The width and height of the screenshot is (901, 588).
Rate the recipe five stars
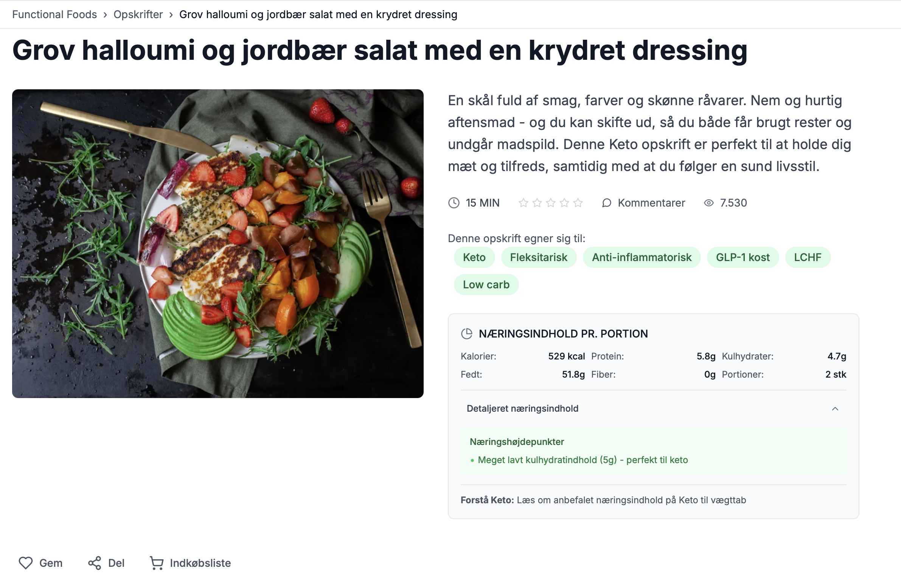578,203
